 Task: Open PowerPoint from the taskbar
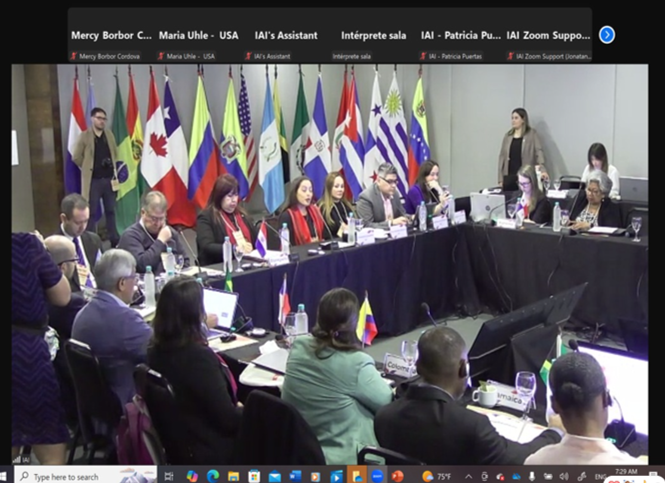pos(397,476)
